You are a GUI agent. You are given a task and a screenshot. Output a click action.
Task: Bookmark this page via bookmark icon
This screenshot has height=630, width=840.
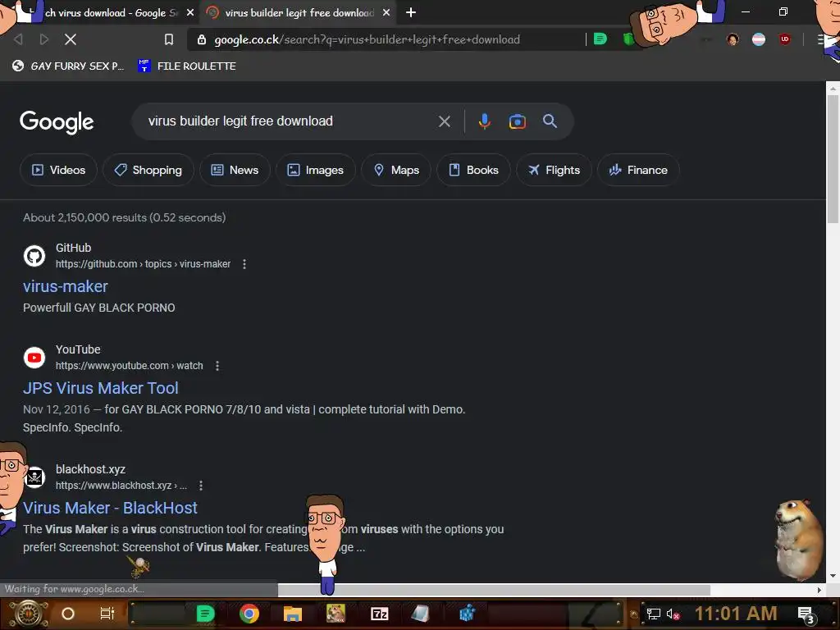pos(169,39)
